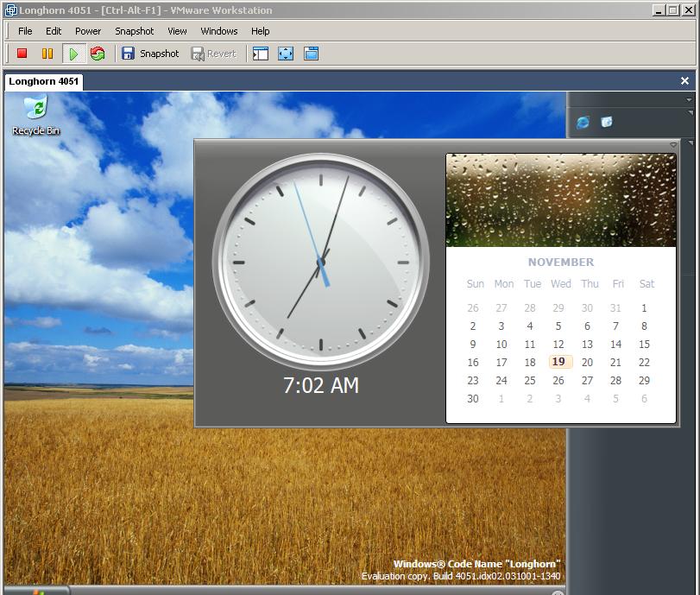Select November 1 in the calendar
Image resolution: width=700 pixels, height=595 pixels.
pyautogui.click(x=644, y=307)
